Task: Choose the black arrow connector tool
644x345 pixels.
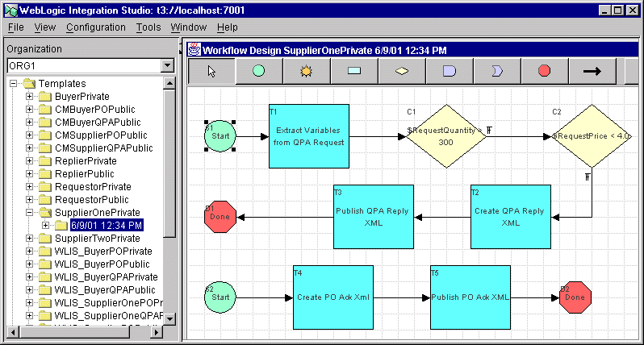Action: click(592, 72)
